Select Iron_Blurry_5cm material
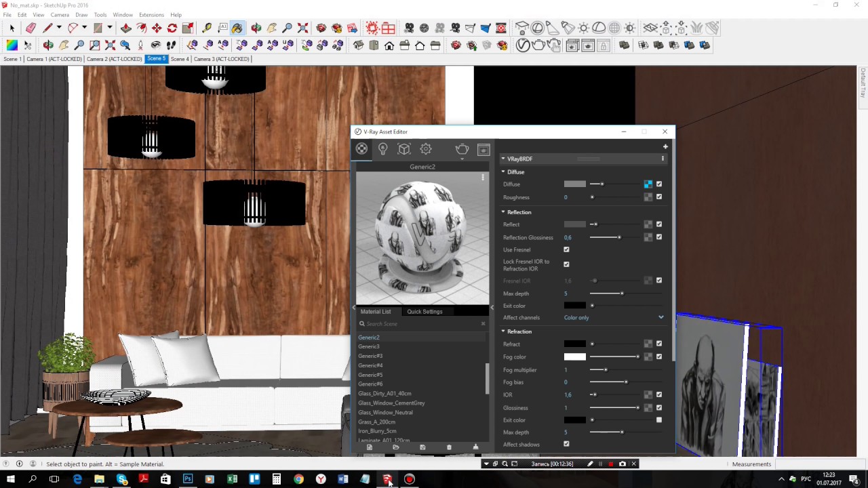The height and width of the screenshot is (488, 868). [377, 431]
